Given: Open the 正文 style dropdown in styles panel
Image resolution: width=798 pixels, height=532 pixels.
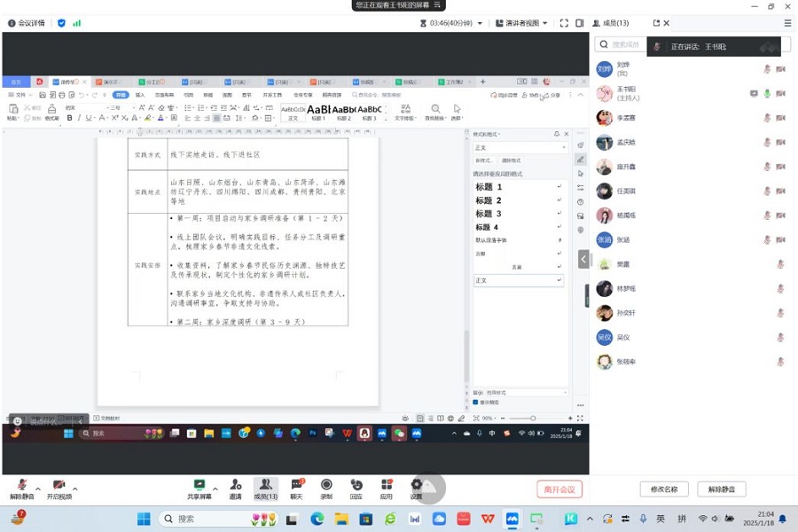Looking at the screenshot, I should point(519,147).
